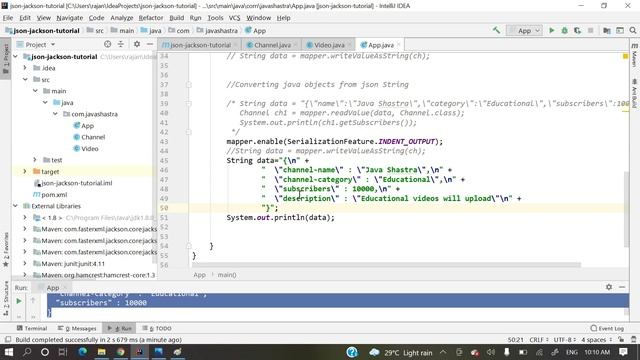640x360 pixels.
Task: Open the Refactor menu
Action: [x=151, y=18]
